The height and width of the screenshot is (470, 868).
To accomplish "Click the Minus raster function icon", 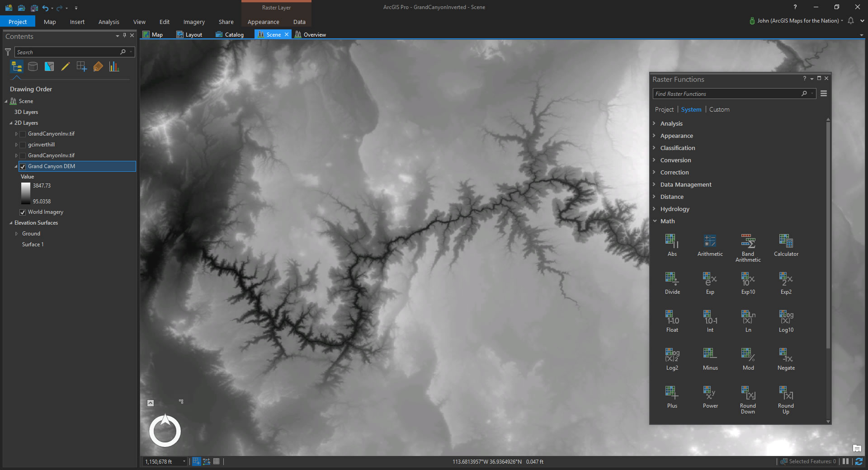I will (x=710, y=359).
